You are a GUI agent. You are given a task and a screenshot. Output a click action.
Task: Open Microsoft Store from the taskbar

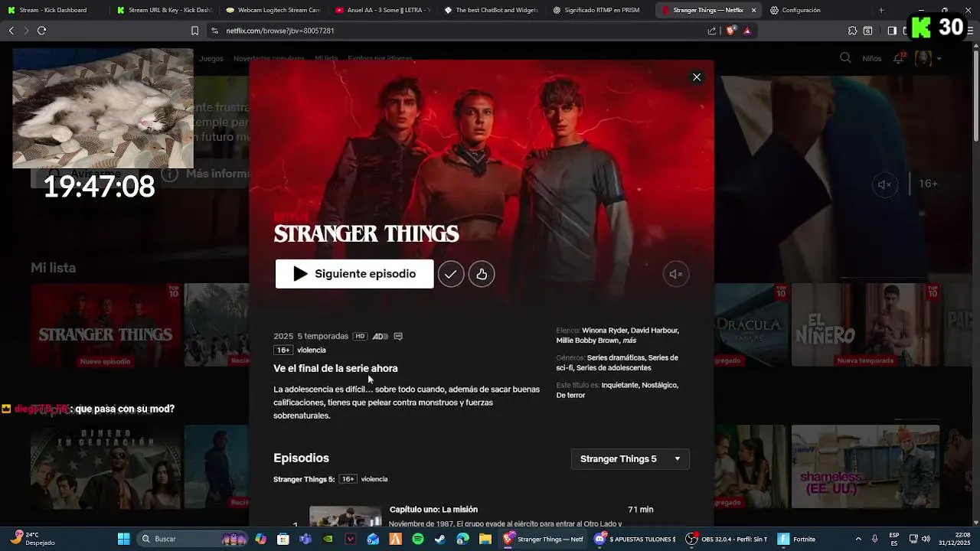click(x=283, y=539)
